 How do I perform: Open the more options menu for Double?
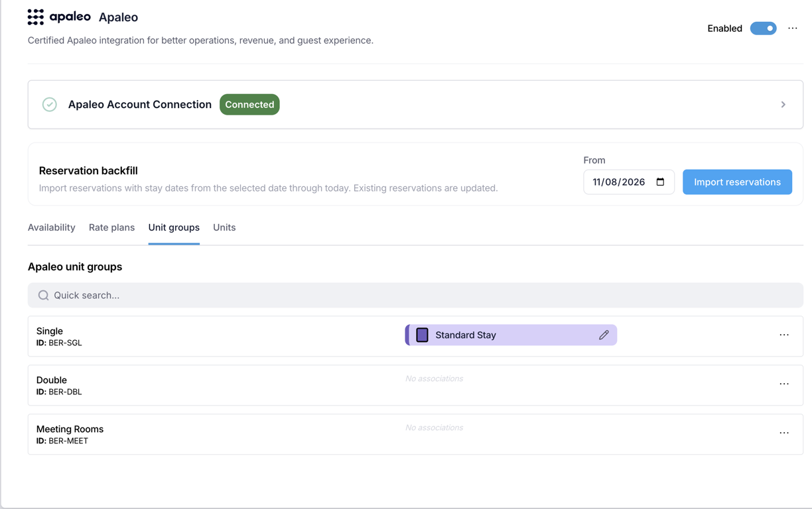pos(784,384)
